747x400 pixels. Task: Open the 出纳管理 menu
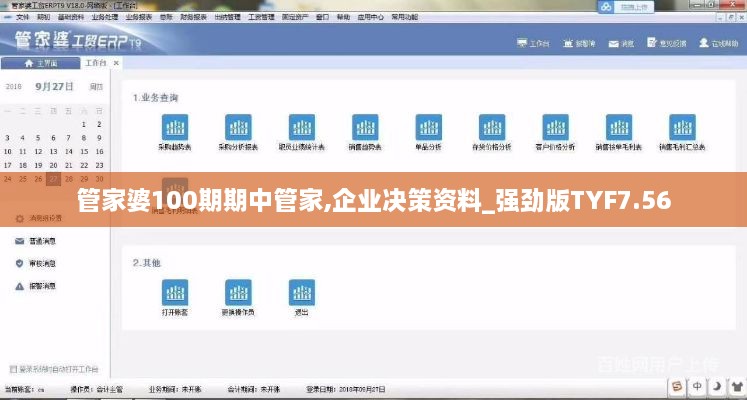pyautogui.click(x=227, y=17)
